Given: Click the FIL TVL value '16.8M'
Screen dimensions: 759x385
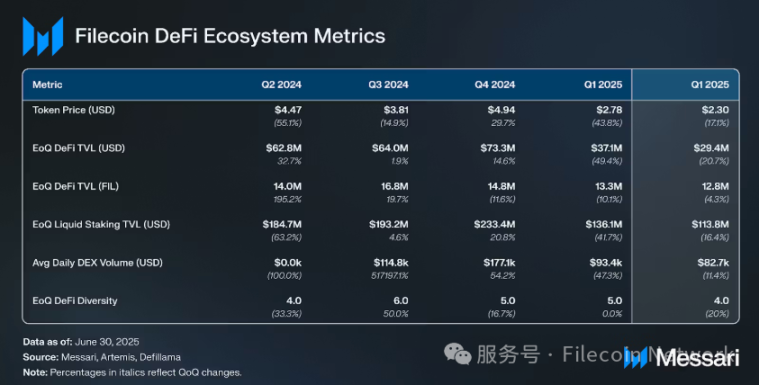Looking at the screenshot, I should (395, 186).
